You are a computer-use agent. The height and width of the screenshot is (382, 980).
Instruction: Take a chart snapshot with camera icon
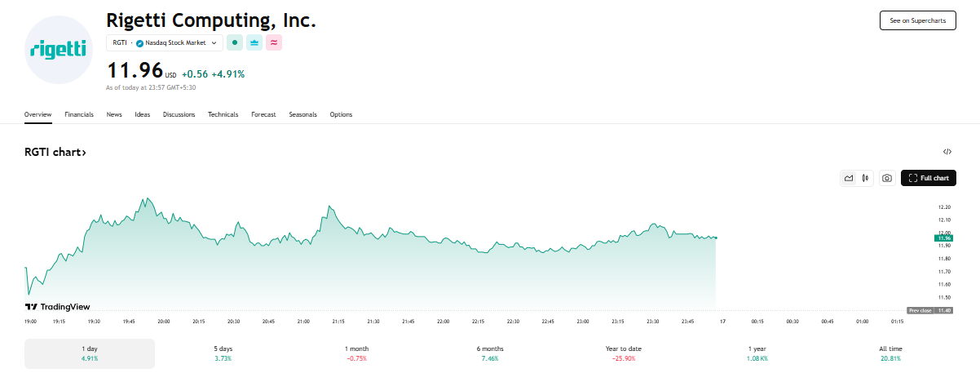pyautogui.click(x=887, y=178)
